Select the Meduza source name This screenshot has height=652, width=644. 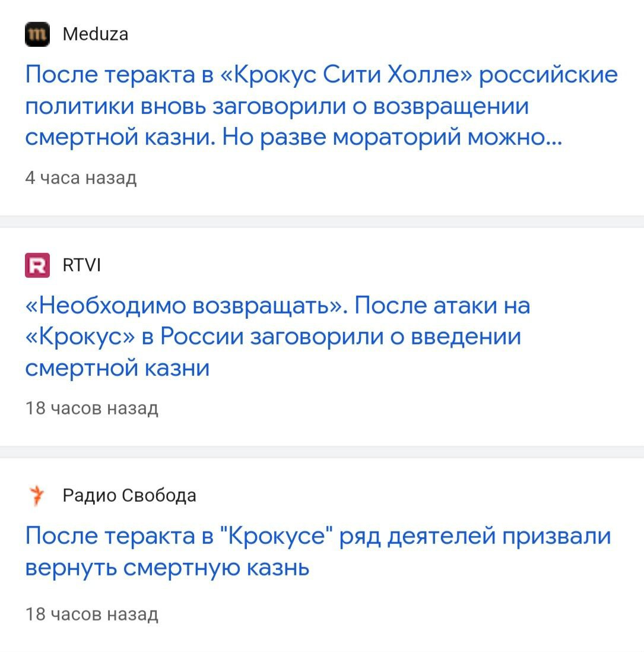pyautogui.click(x=95, y=34)
